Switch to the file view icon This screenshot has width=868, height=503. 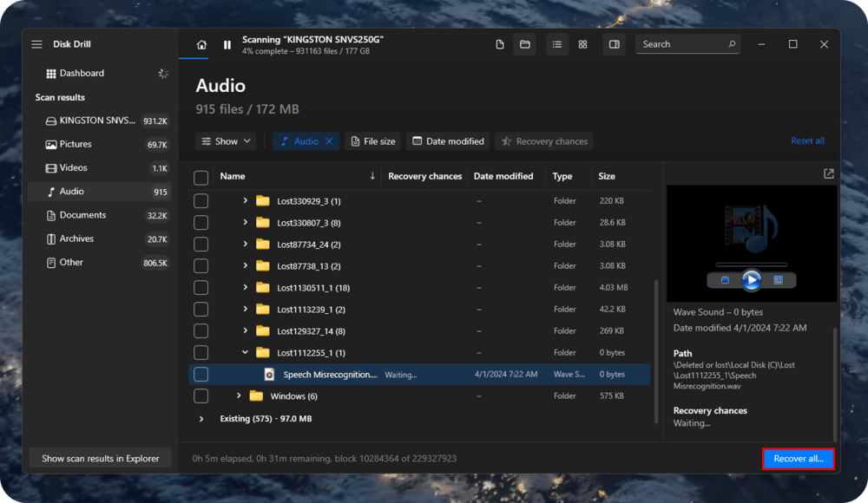point(500,45)
